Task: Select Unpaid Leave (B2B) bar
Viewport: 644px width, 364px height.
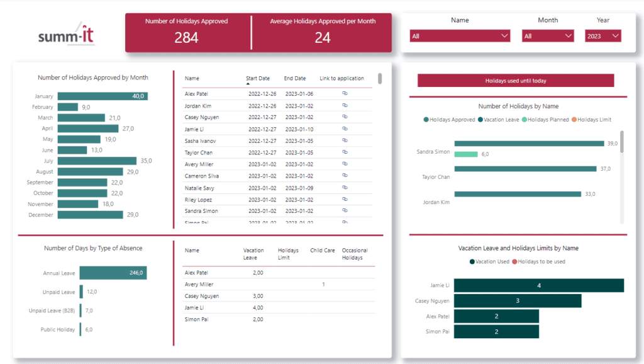Action: click(80, 310)
